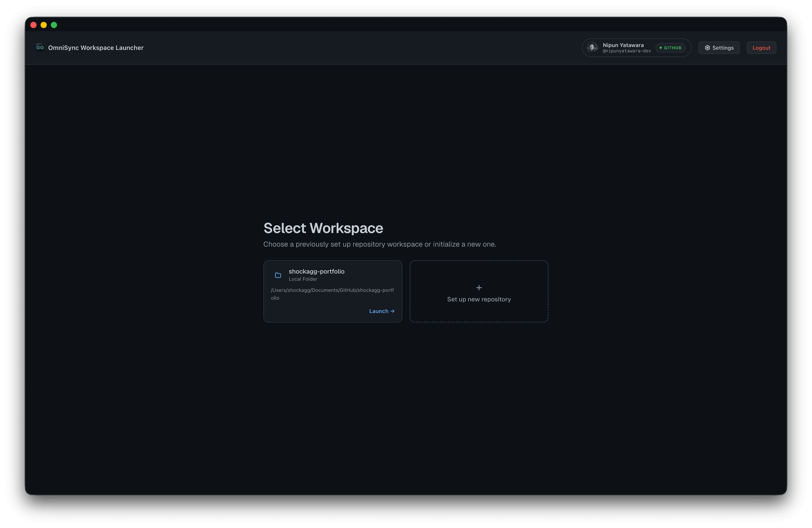Click the OmniSync Workspace Launcher title

coord(96,48)
